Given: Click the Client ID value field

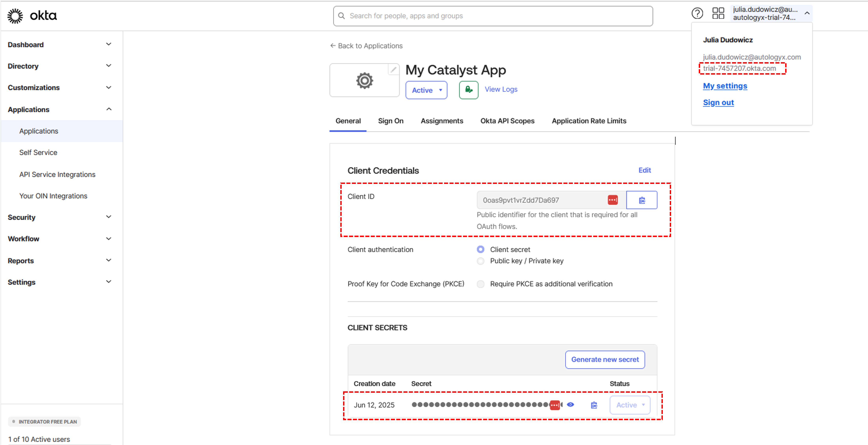Looking at the screenshot, I should 551,200.
